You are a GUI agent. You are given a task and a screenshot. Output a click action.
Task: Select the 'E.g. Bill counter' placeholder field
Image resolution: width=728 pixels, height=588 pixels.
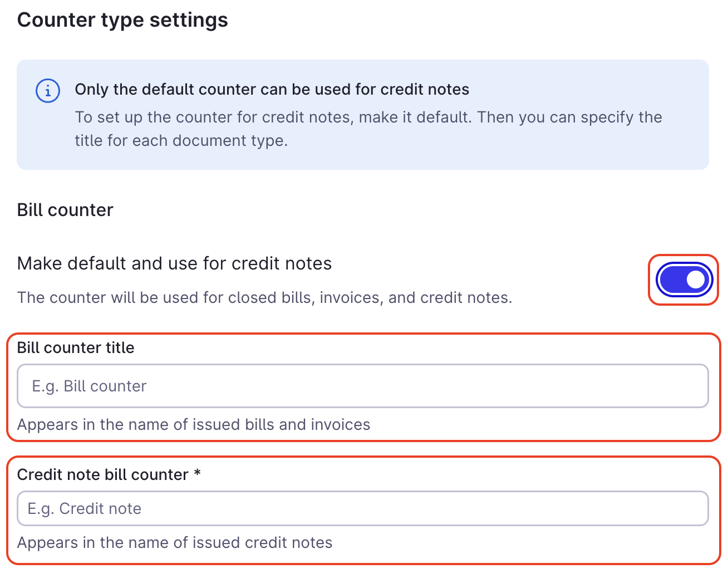pos(362,386)
